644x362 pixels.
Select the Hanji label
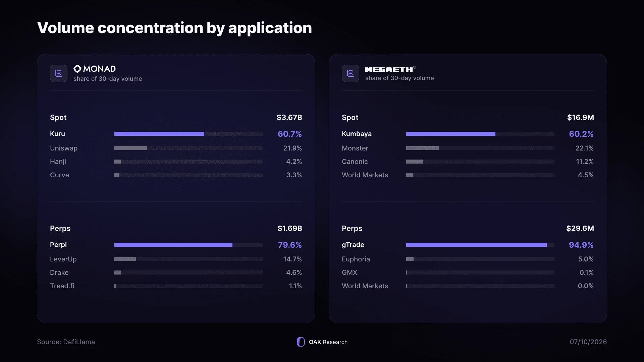58,162
